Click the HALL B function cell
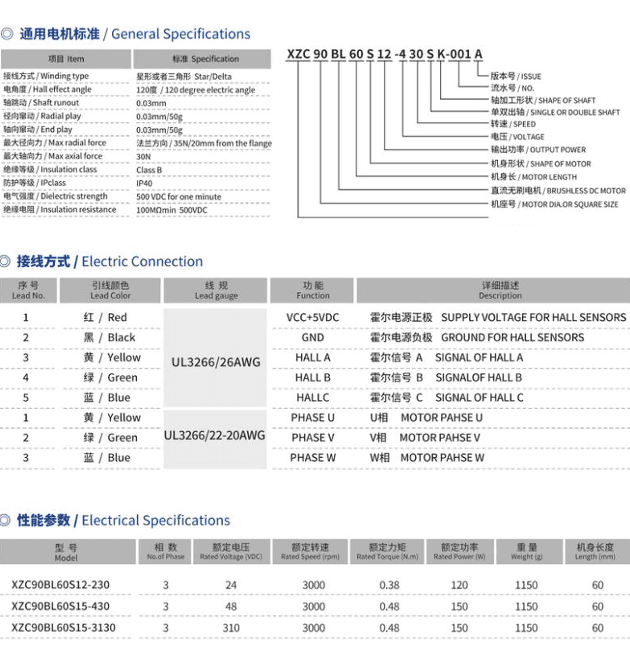This screenshot has height=660, width=630. (x=313, y=378)
